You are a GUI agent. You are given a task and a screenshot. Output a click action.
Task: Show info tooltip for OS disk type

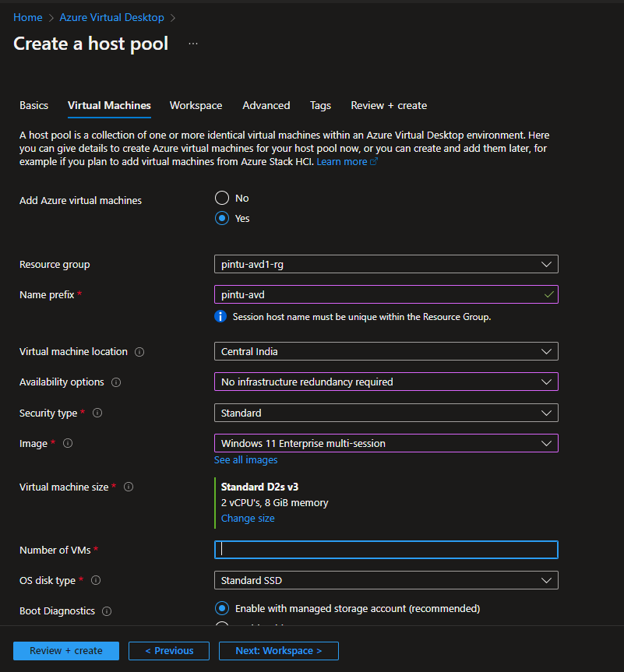click(x=96, y=580)
